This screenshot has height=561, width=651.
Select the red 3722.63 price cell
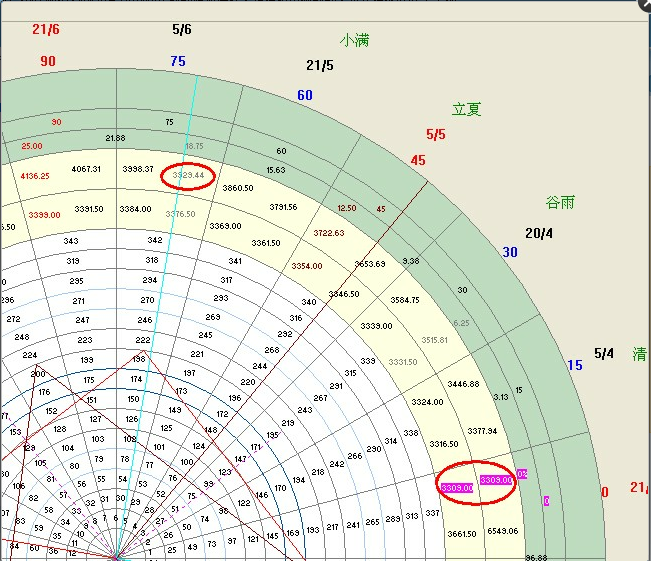[328, 233]
